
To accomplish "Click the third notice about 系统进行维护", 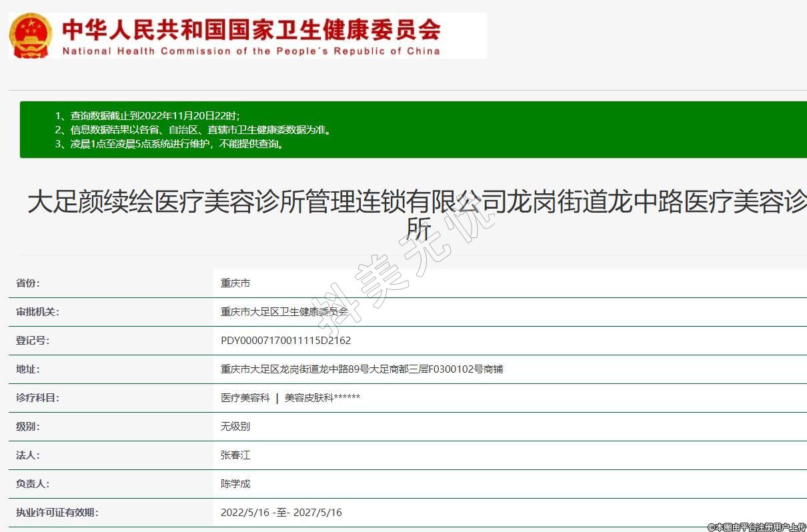I will pos(169,144).
